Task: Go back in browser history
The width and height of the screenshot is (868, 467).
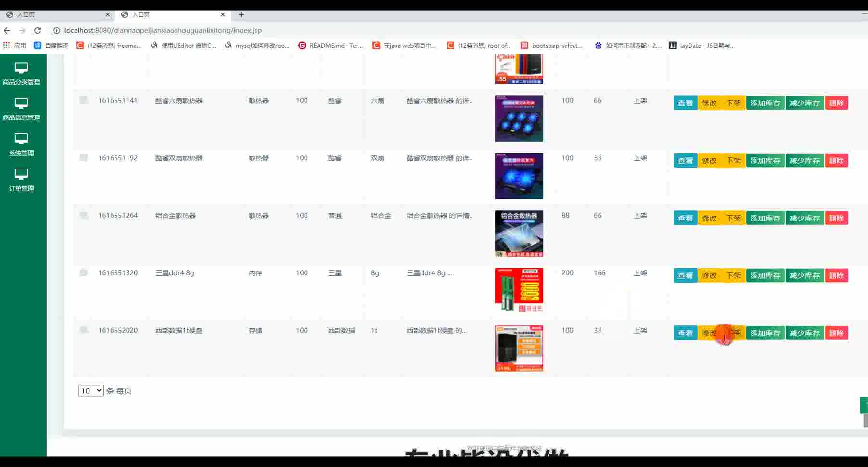Action: [x=7, y=30]
